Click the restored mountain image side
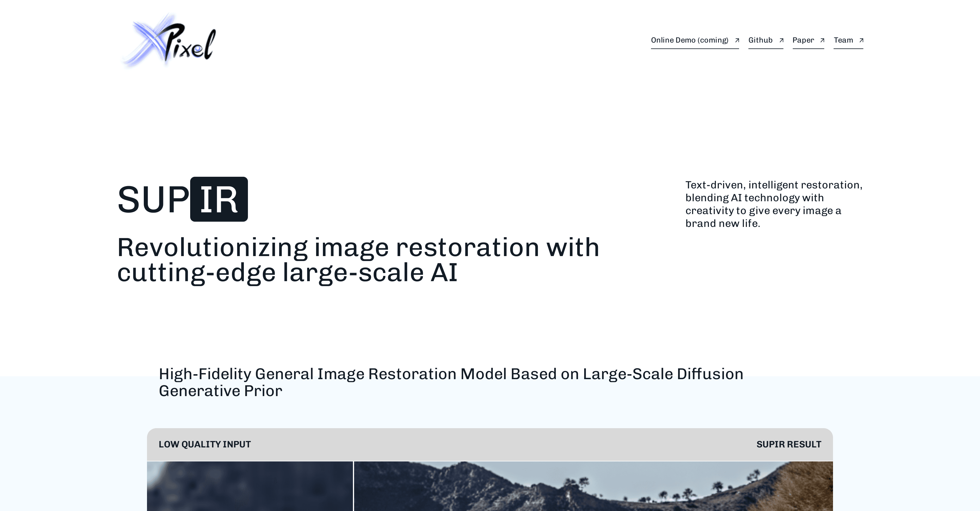 pos(594,487)
